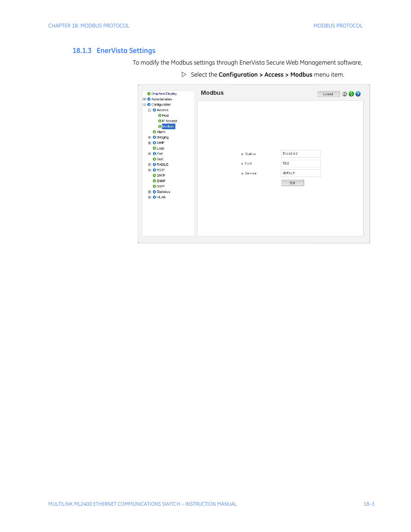Image resolution: width=411 pixels, height=532 pixels.
Task: Collapse the Access tree node
Action: [x=149, y=110]
